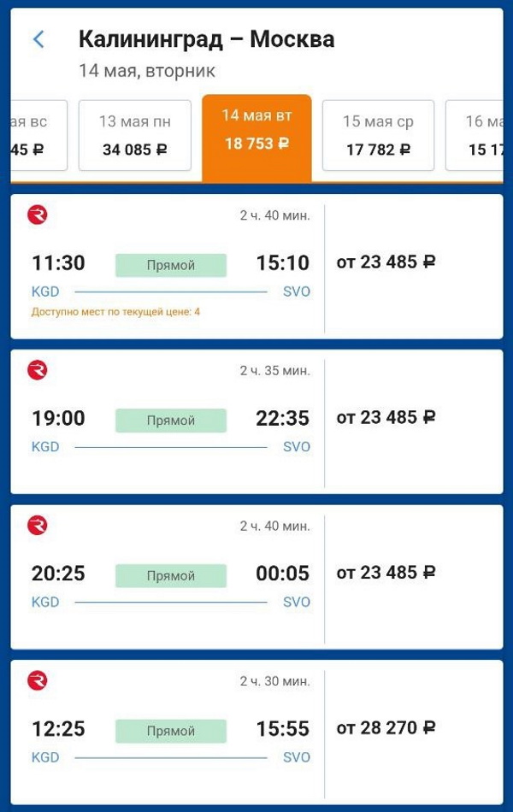Pick the 20:25 flight price от 23 485 ₽
513x812 pixels.
pyautogui.click(x=386, y=573)
